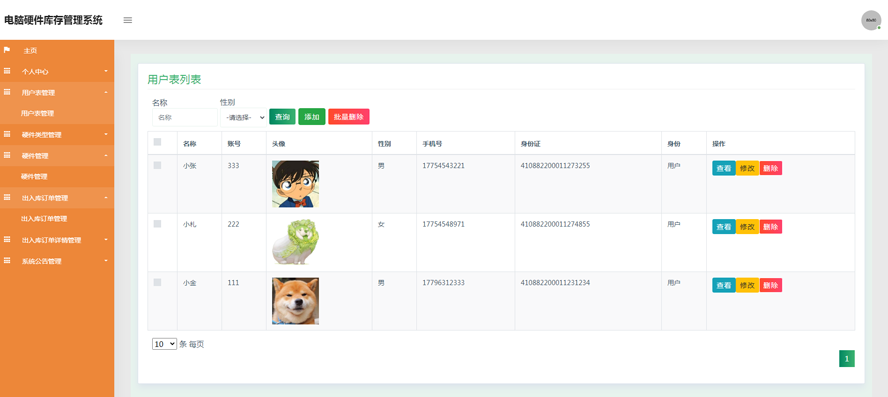Click the list icon beside 个人中心
This screenshot has width=888, height=397.
click(7, 71)
